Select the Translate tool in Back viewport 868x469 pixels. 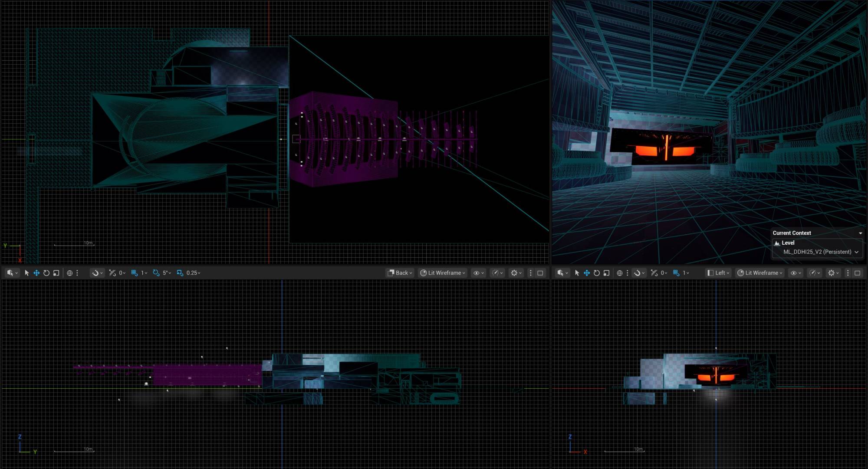[x=36, y=273]
